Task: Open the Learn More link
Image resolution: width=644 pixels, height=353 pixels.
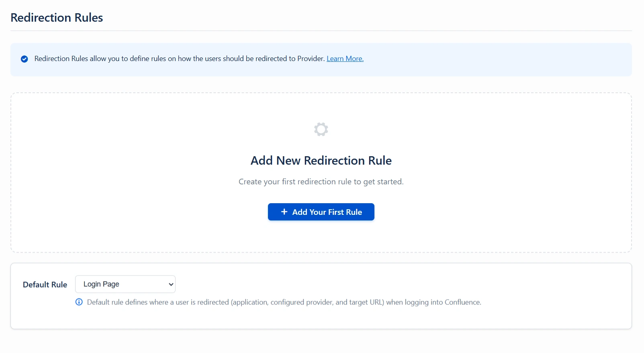Action: pos(345,59)
